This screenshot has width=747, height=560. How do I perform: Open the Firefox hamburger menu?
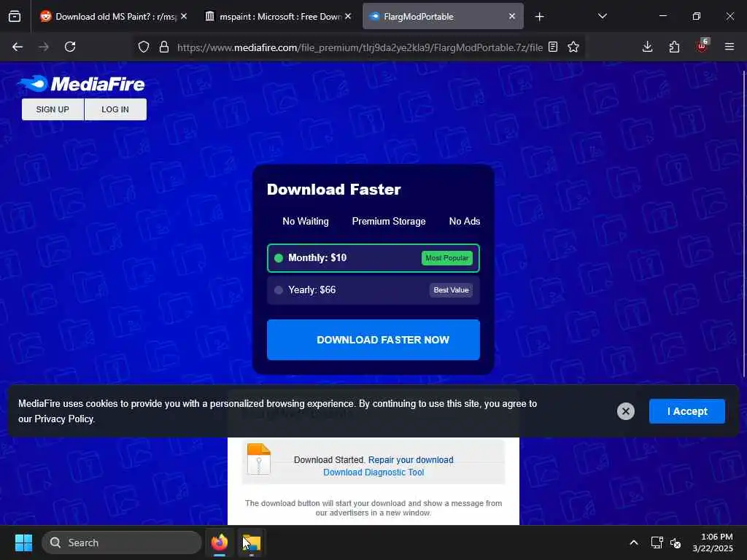729,47
